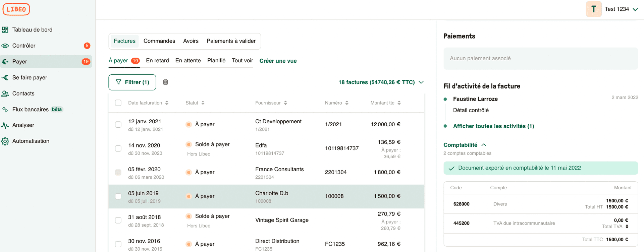Sort by Date facturation column
This screenshot has width=644, height=252.
(148, 103)
